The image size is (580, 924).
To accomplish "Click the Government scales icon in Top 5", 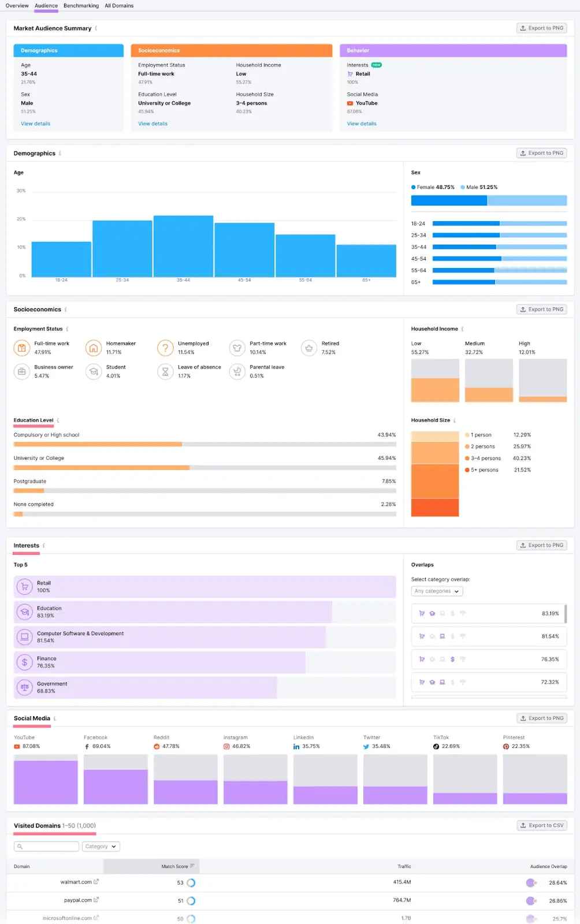I will click(x=24, y=687).
